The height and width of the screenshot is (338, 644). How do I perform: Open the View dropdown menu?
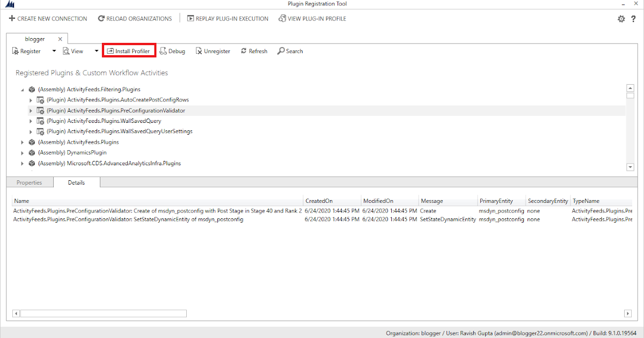pyautogui.click(x=97, y=50)
